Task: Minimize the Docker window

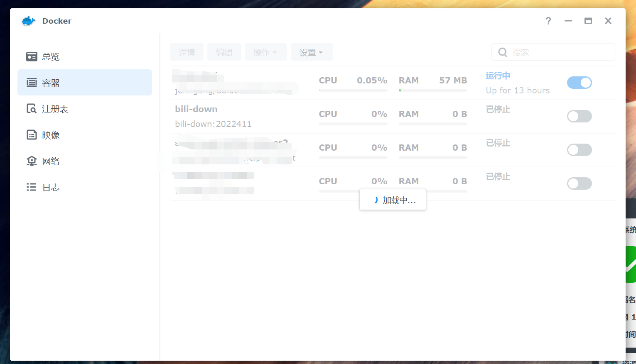Action: [568, 21]
